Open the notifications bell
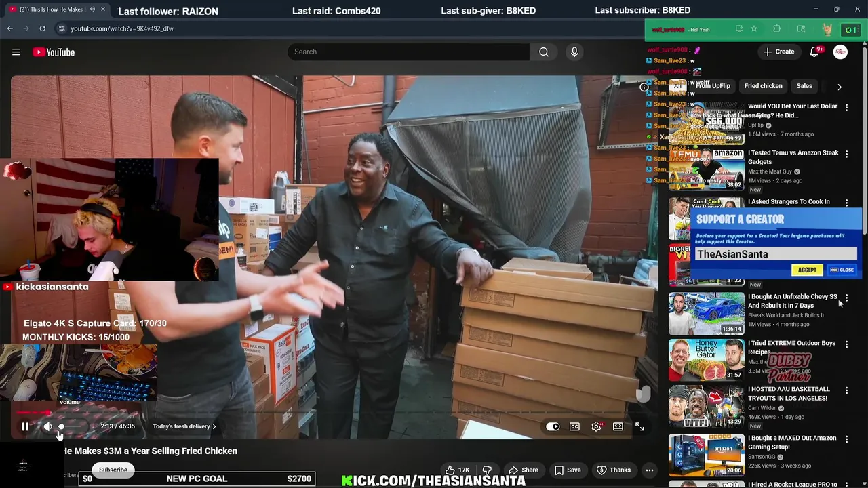This screenshot has height=488, width=868. click(814, 52)
